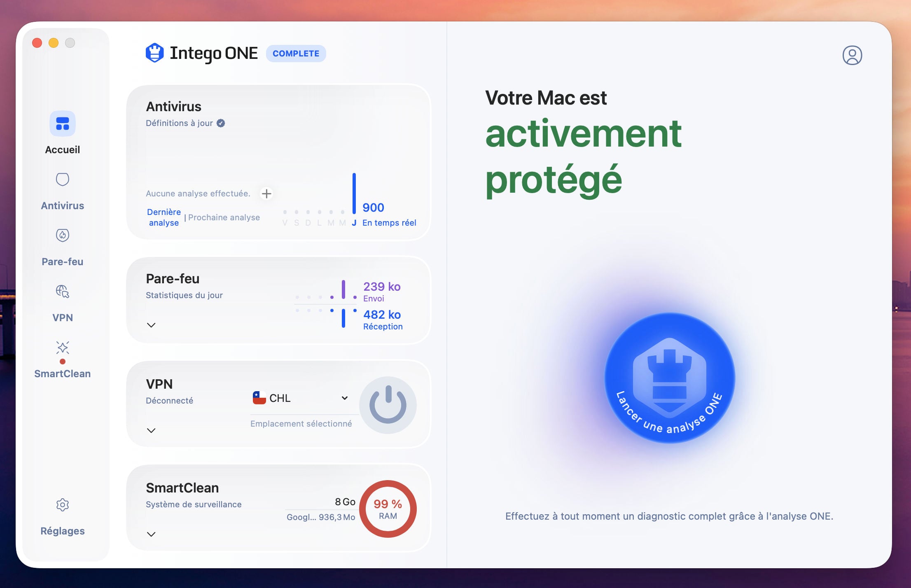Expand the VPN card chevron

[x=151, y=430]
